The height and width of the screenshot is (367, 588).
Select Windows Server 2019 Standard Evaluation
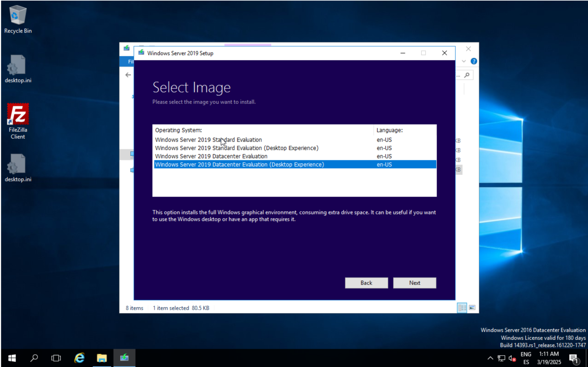point(208,140)
